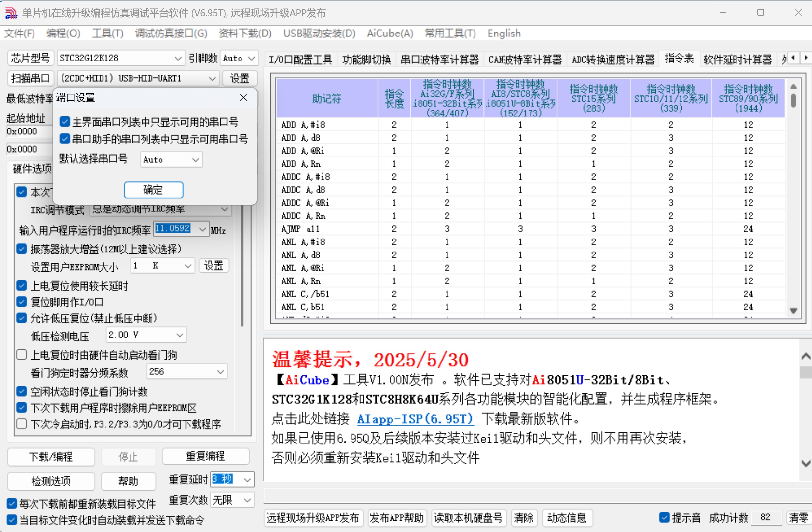Screen dimensions: 812x532
Task: Toggle 允许低压复位(禁止低压中断) checkbox
Action: pyautogui.click(x=21, y=318)
